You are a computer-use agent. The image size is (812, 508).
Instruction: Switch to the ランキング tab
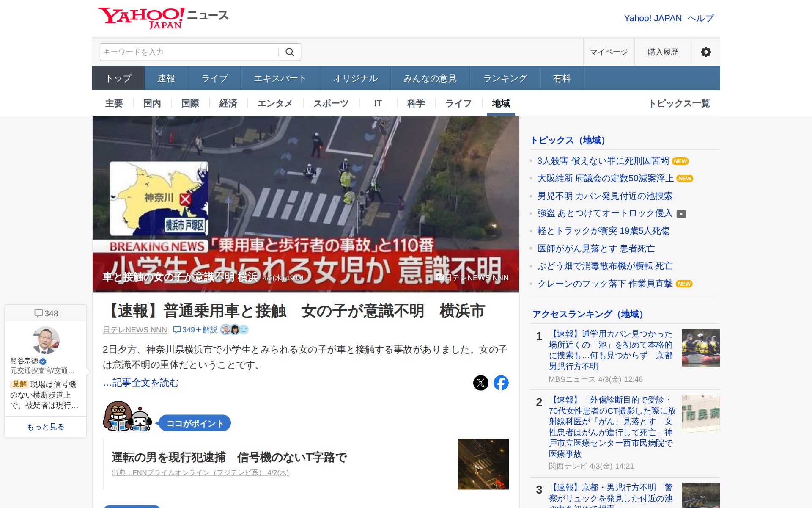click(505, 78)
